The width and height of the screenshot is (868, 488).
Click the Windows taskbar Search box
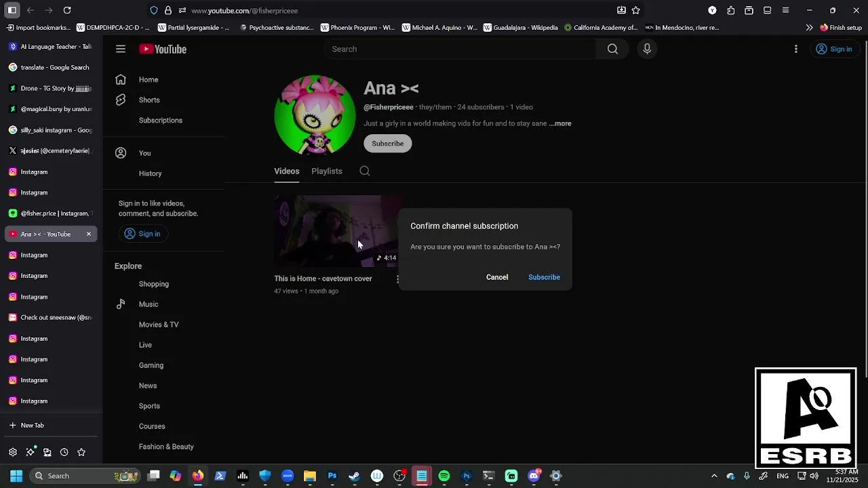(x=85, y=476)
